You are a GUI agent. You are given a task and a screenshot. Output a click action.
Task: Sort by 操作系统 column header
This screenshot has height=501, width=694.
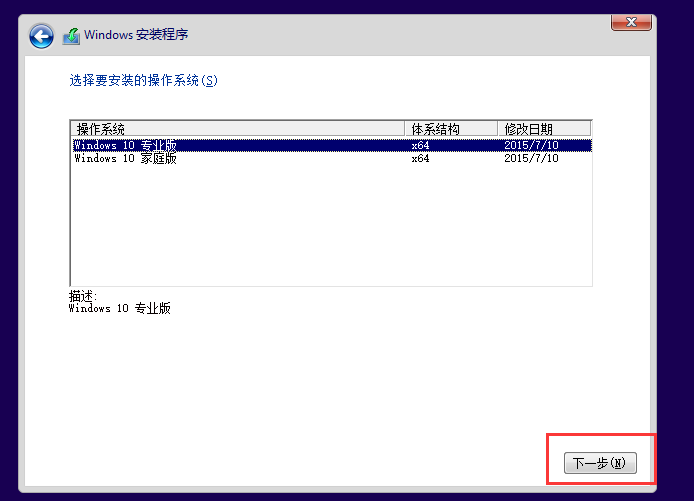click(238, 129)
